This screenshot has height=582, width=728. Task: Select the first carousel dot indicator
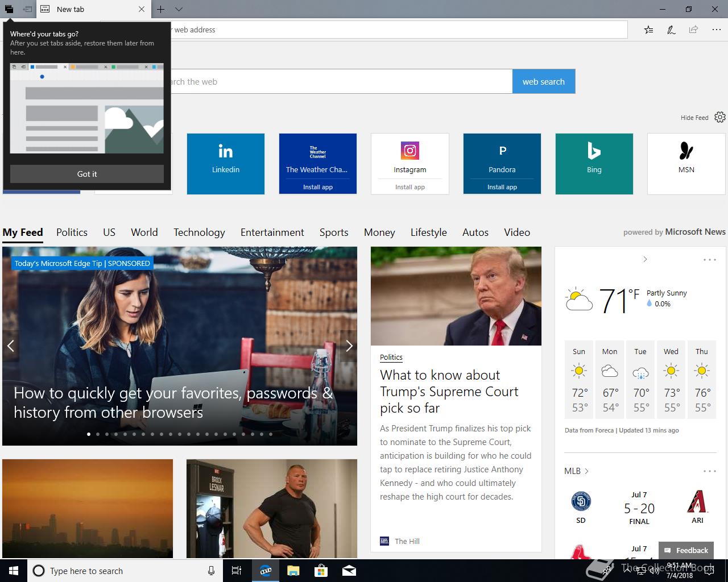pos(89,434)
